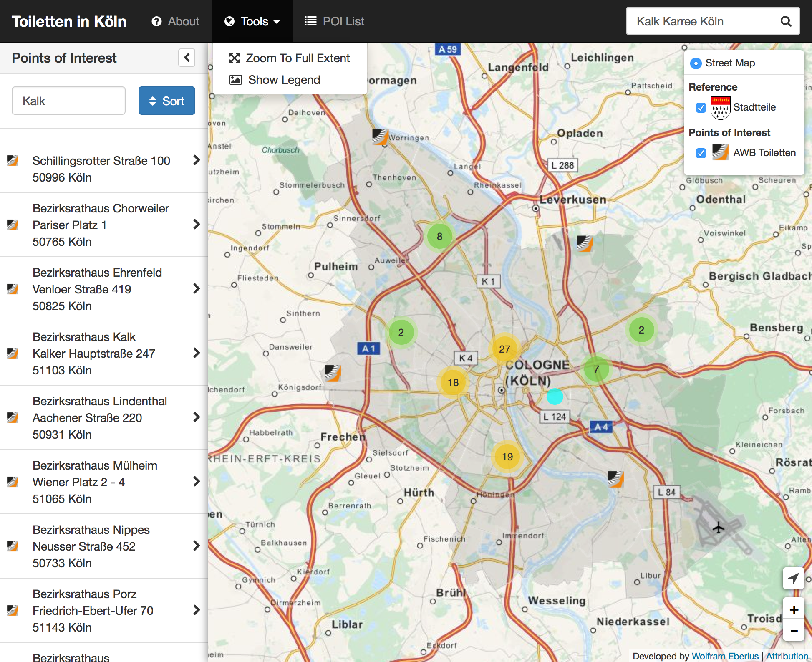Toggle the AWB Toiletten layer checkbox

(x=701, y=153)
